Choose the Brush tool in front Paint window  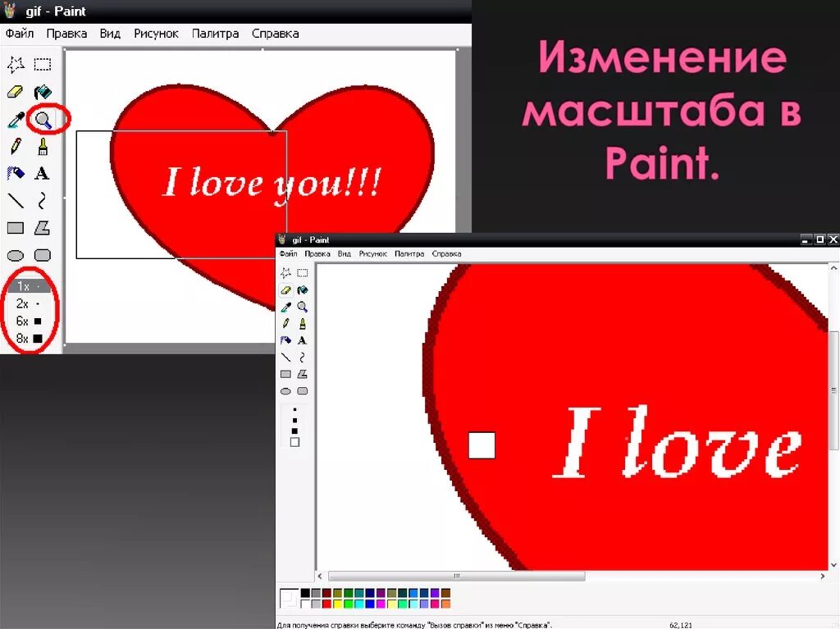tap(303, 324)
